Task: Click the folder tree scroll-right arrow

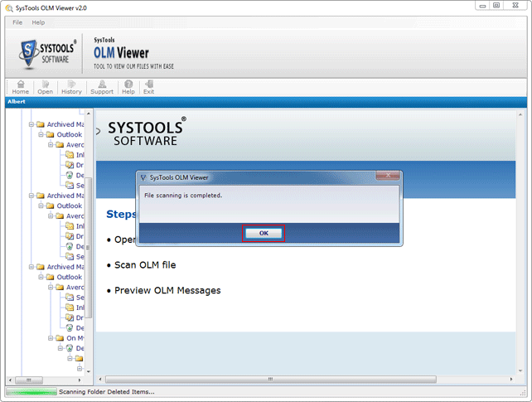Action: 80,380
